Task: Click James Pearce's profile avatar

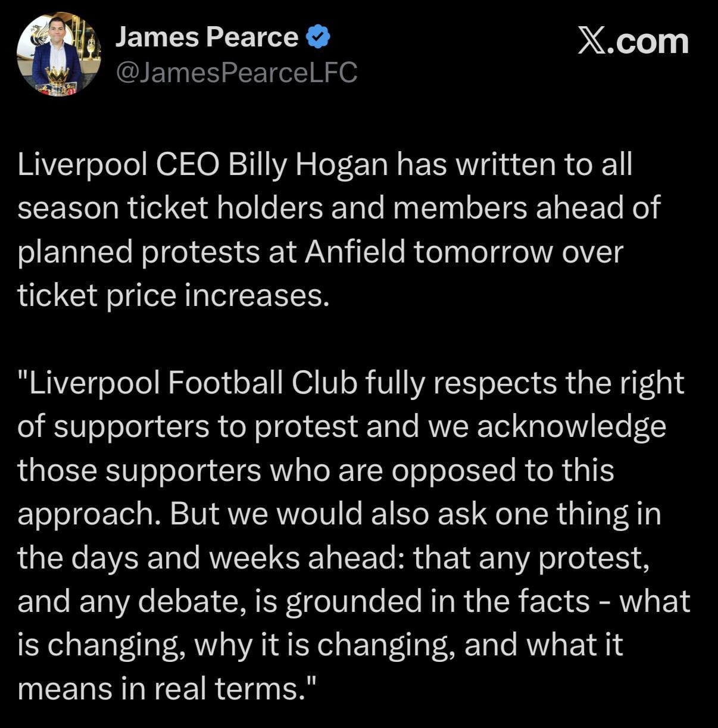Action: click(58, 55)
